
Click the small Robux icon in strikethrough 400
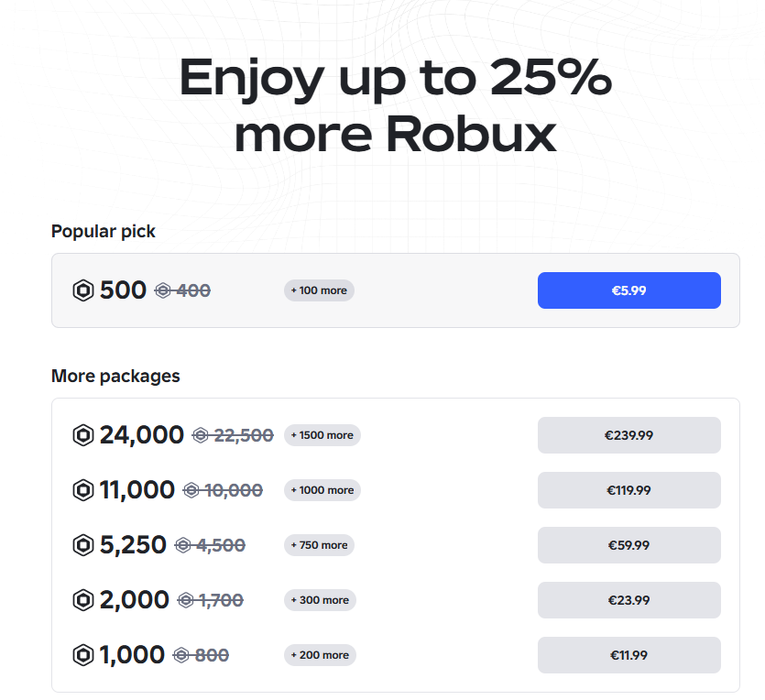click(x=165, y=290)
